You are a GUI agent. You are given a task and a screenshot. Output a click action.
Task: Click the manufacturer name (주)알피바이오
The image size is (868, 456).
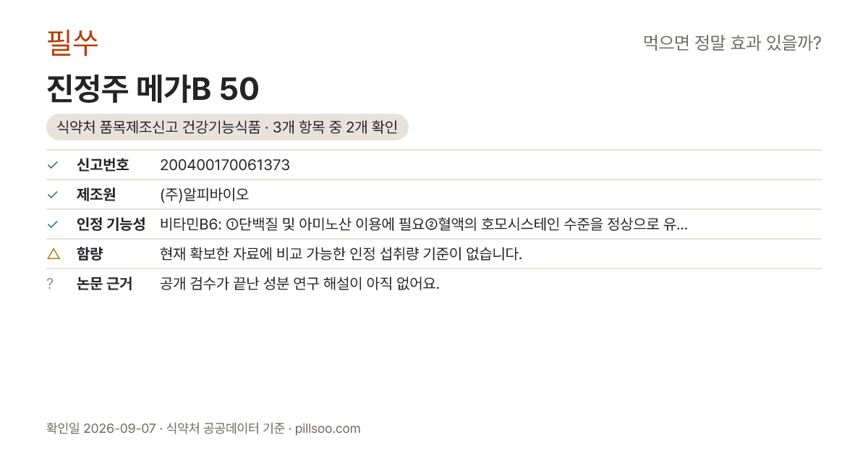coord(204,195)
